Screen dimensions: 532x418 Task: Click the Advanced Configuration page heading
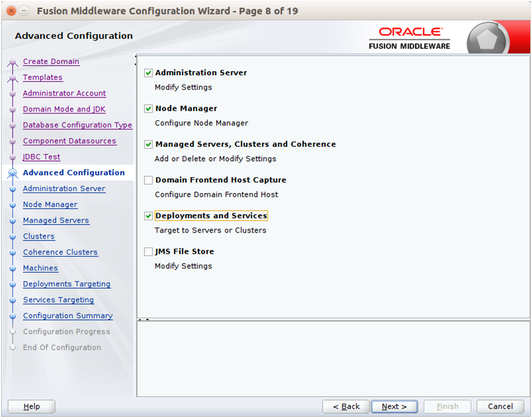(73, 36)
